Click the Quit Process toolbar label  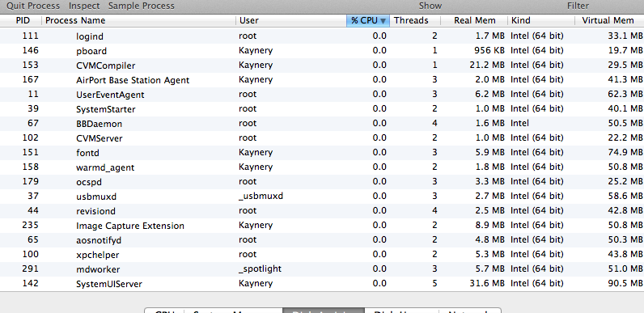(x=33, y=6)
